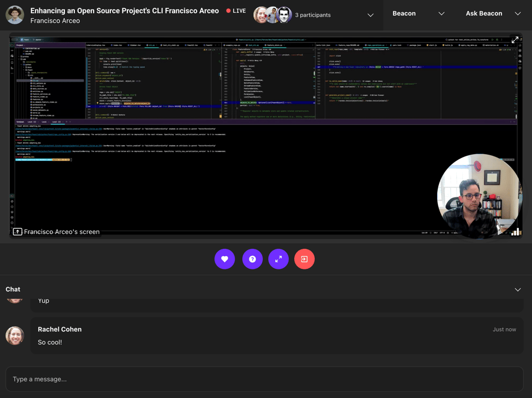
Task: Click Rachel Cohen's avatar in chat
Action: pyautogui.click(x=15, y=335)
